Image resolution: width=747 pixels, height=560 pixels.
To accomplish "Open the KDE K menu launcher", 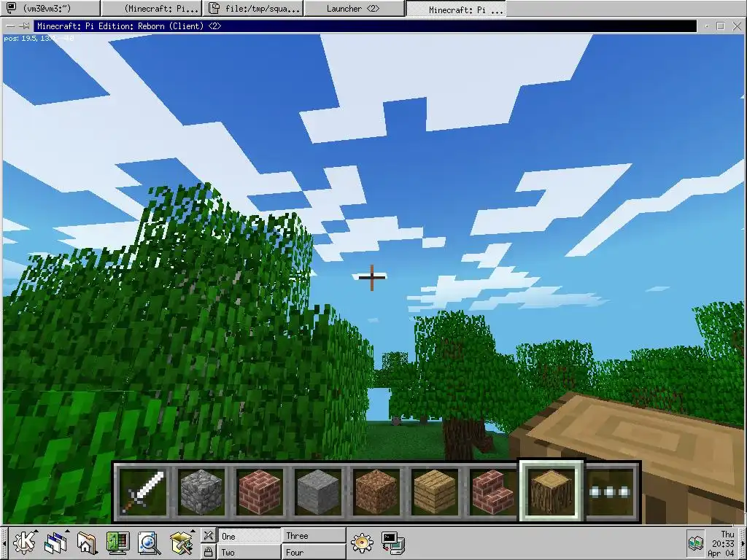I will [x=25, y=542].
